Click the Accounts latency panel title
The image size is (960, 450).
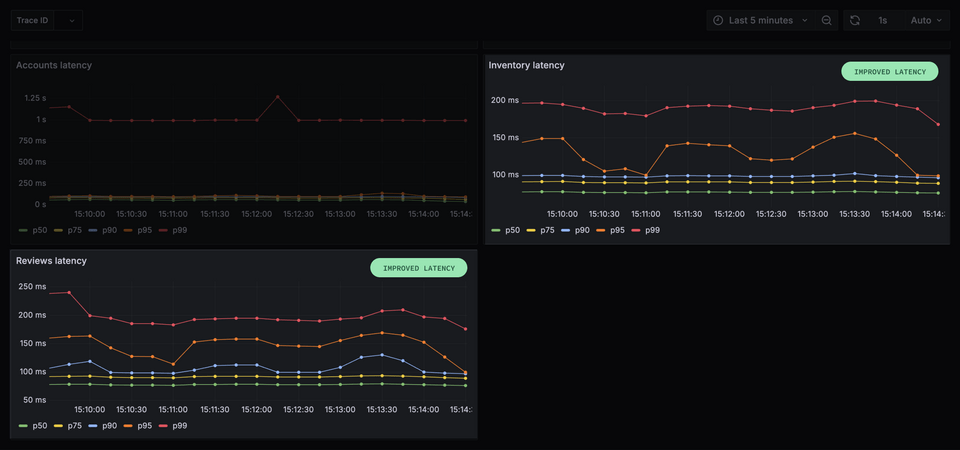(54, 65)
